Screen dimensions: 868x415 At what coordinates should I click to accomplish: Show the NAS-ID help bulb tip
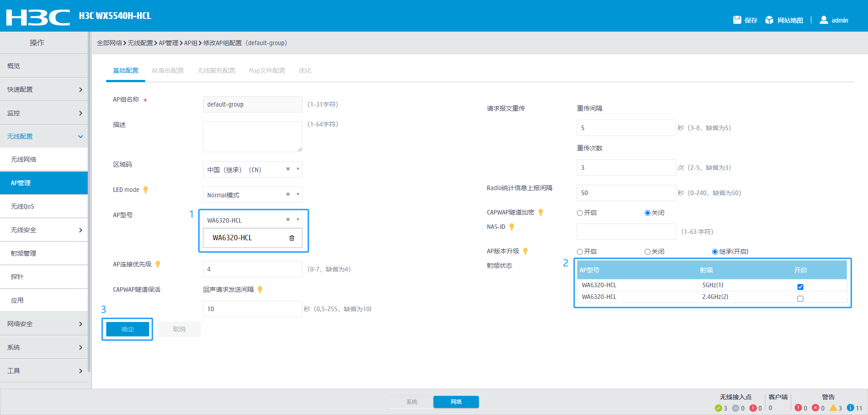[512, 227]
